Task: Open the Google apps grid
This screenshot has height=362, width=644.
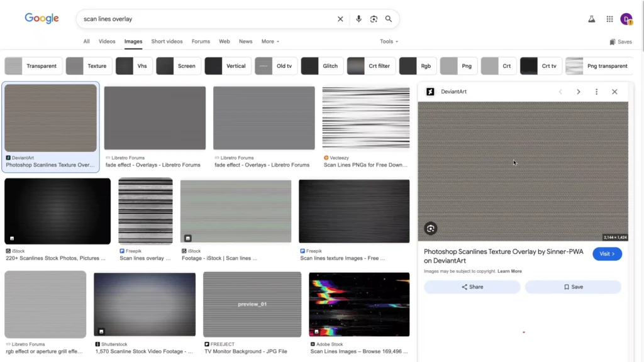Action: (x=609, y=19)
